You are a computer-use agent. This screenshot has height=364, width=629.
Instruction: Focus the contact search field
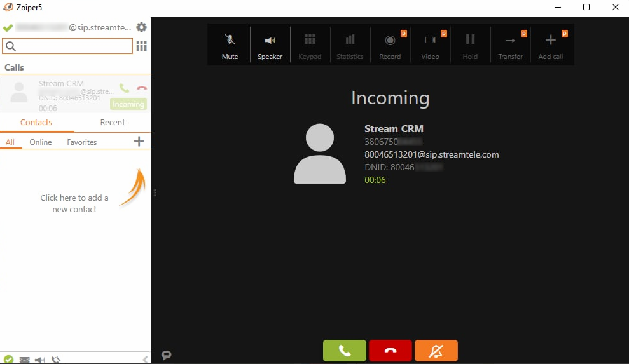pos(67,46)
